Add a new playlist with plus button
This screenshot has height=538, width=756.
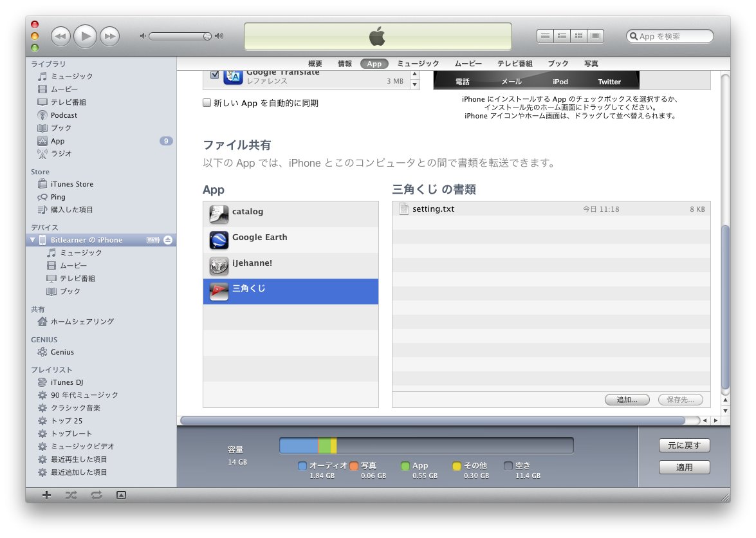click(46, 495)
